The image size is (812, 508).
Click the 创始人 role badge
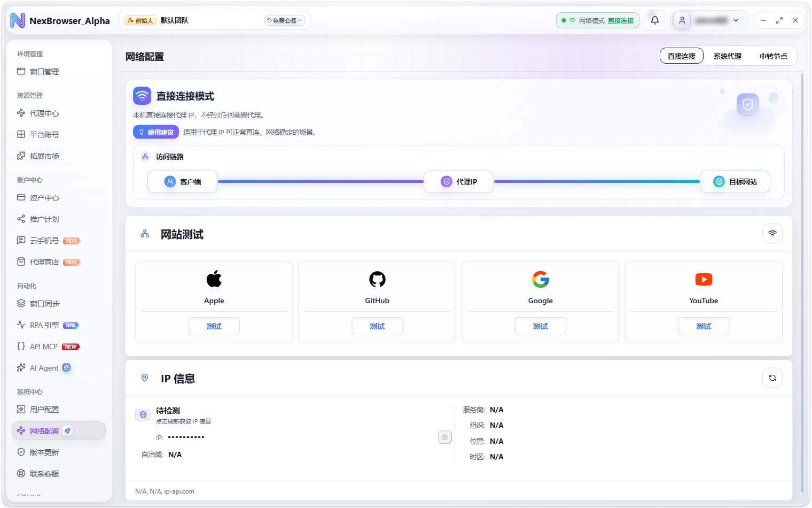[x=140, y=20]
